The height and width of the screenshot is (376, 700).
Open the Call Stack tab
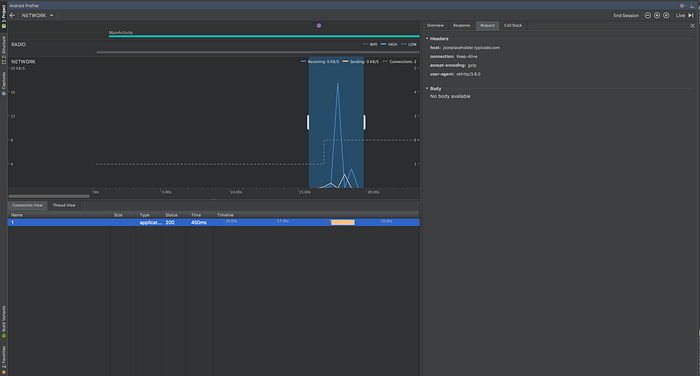click(513, 25)
